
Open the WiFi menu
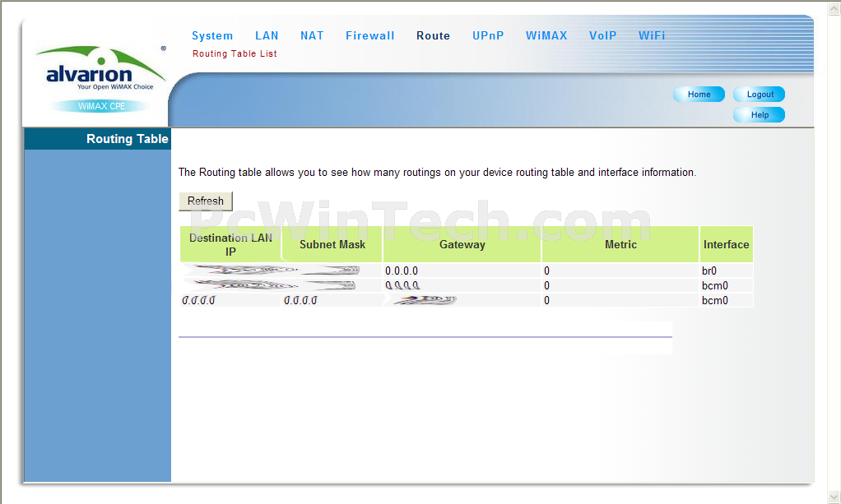tap(652, 36)
